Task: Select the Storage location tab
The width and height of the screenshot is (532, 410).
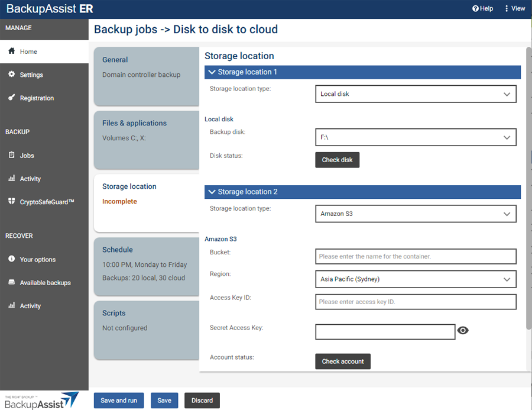Action: [x=147, y=203]
